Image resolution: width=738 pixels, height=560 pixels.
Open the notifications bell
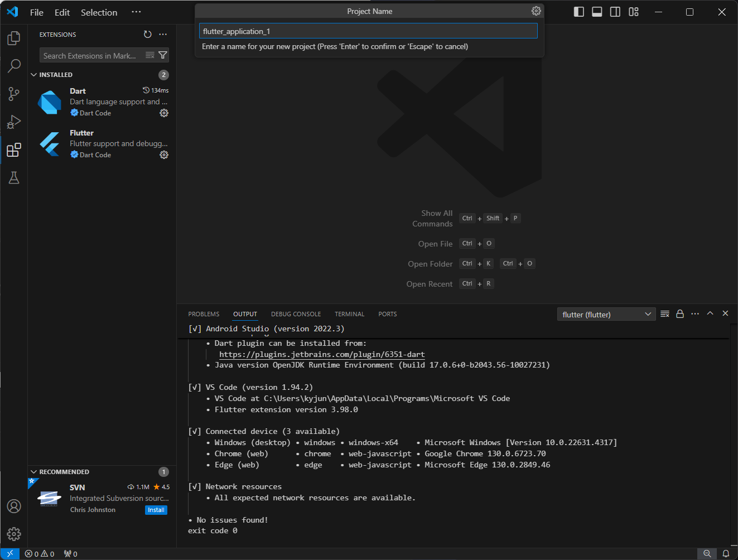[726, 554]
